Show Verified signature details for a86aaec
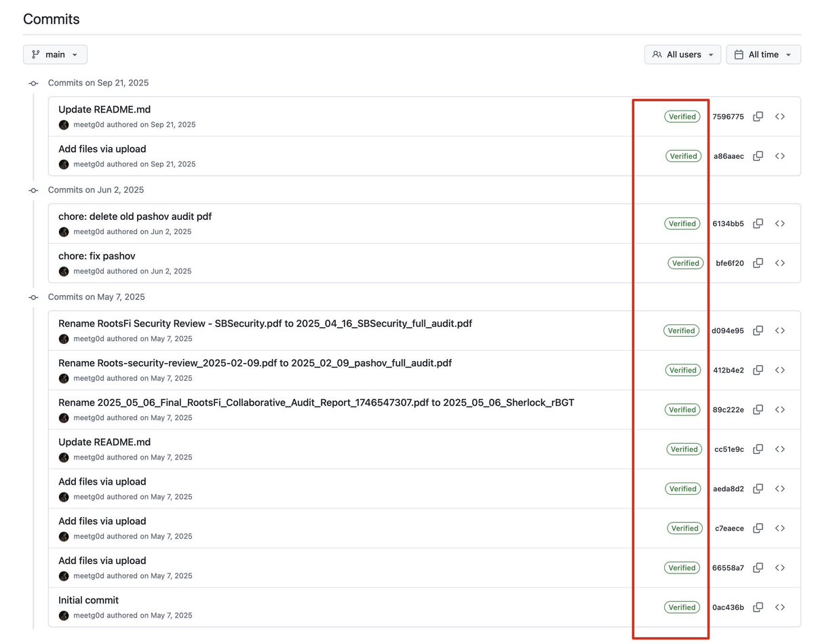Image resolution: width=814 pixels, height=644 pixels. pyautogui.click(x=683, y=155)
